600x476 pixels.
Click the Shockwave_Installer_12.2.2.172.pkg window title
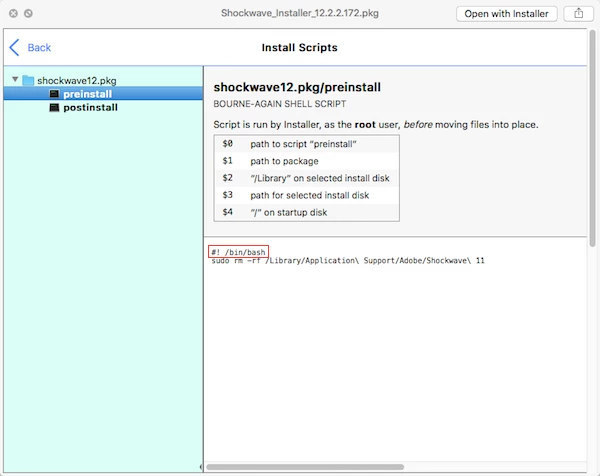[x=300, y=13]
